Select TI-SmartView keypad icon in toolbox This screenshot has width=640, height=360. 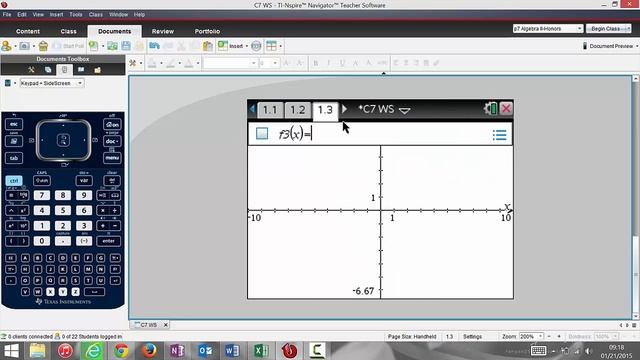pos(64,70)
